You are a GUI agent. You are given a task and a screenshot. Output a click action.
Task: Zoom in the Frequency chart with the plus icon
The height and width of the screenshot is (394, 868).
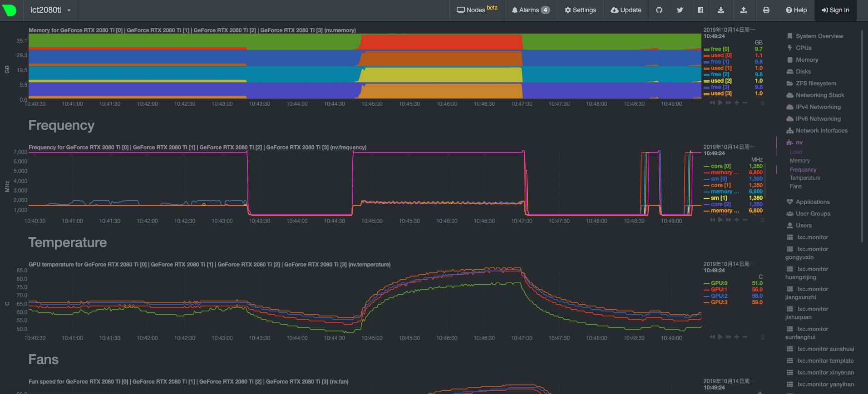click(736, 220)
